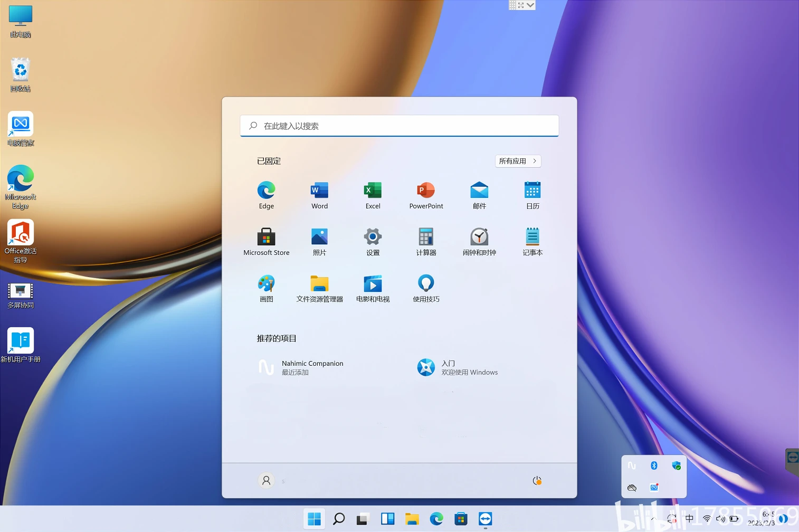Screen dimensions: 799x532
Task: Collapse hidden icons tray chevron
Action: (653, 519)
